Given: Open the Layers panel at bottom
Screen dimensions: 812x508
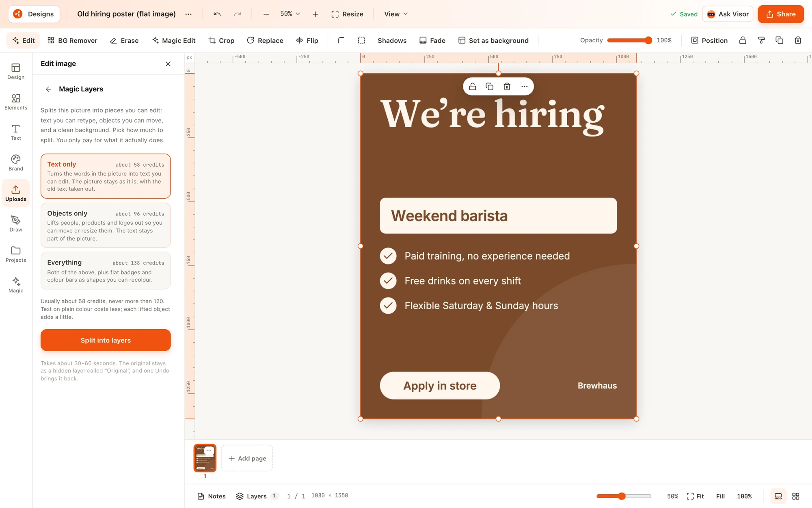Looking at the screenshot, I should pyautogui.click(x=257, y=496).
